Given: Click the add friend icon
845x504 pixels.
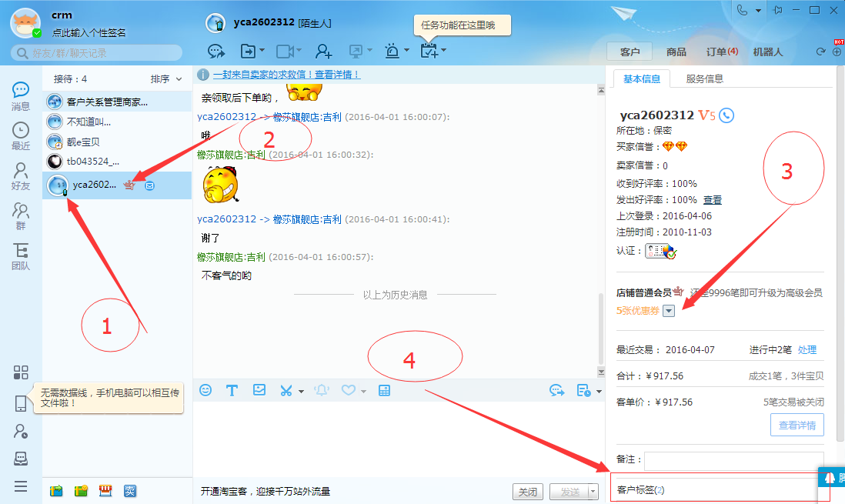Looking at the screenshot, I should pos(323,51).
